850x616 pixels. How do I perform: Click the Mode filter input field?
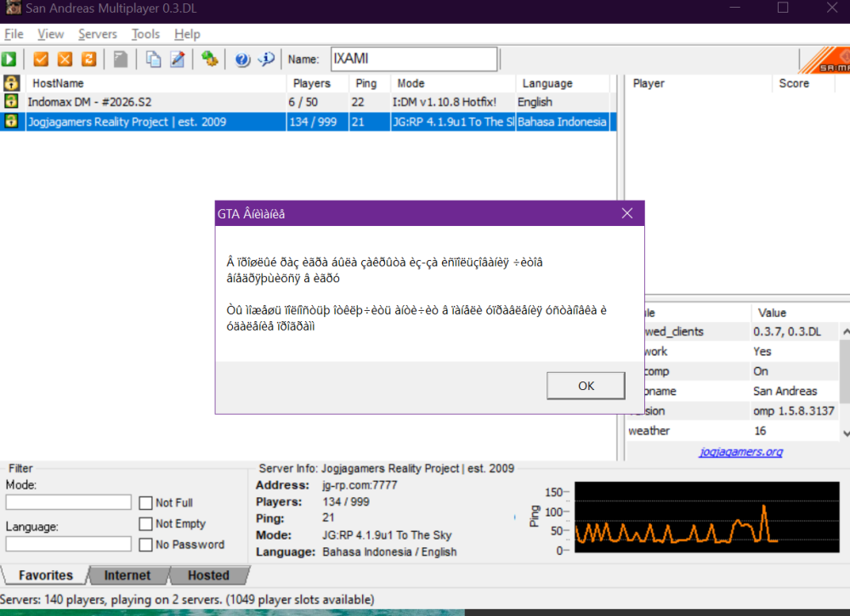(x=68, y=501)
